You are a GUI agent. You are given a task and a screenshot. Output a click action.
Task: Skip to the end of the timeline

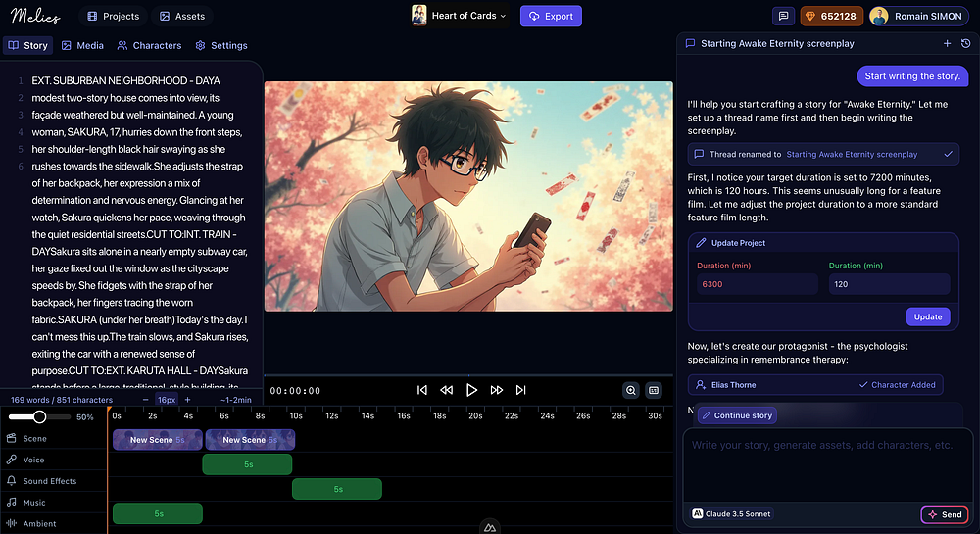(x=520, y=390)
